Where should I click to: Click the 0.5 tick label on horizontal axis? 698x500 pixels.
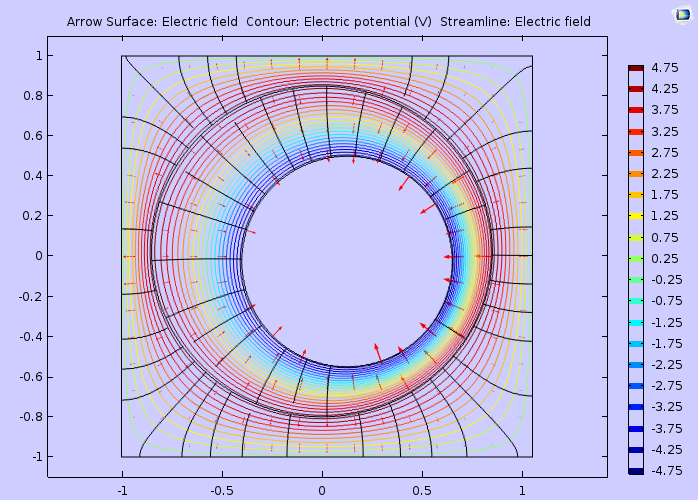pos(422,490)
